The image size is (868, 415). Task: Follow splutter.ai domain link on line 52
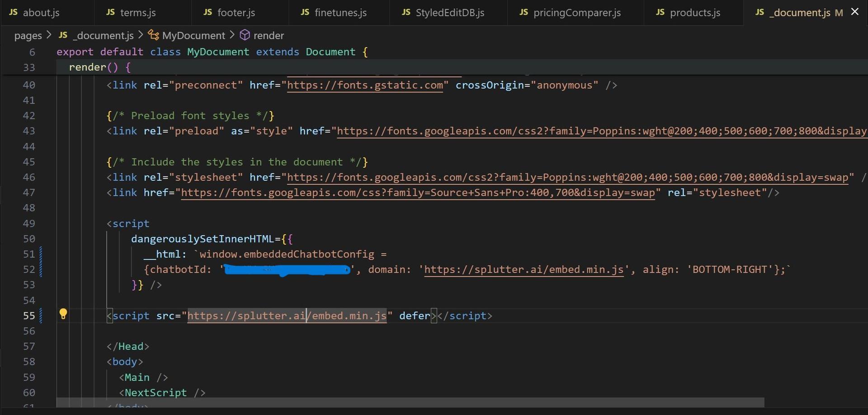(524, 270)
